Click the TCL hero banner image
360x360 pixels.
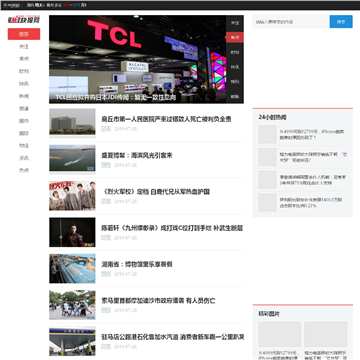pyautogui.click(x=137, y=59)
